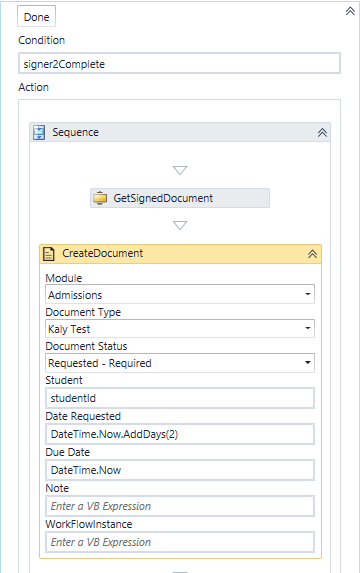The width and height of the screenshot is (361, 573).
Task: Click the Action label
Action: (33, 87)
